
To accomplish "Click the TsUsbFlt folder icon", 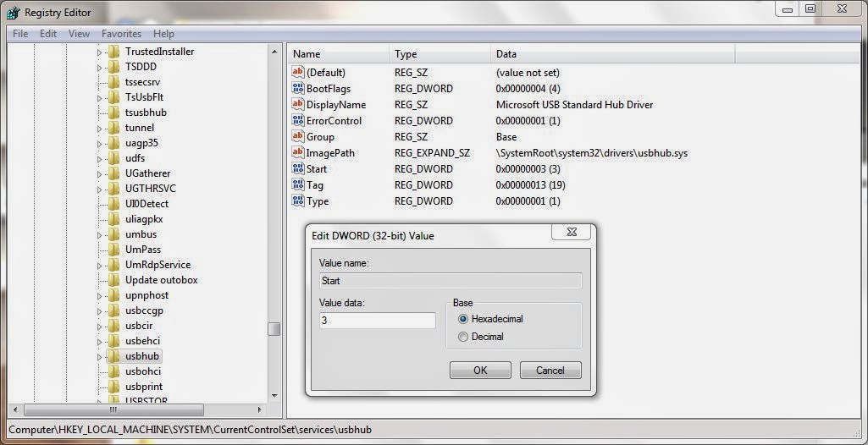I will coord(113,96).
